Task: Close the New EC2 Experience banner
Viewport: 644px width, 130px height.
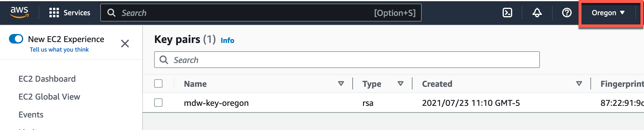Action: (x=125, y=44)
